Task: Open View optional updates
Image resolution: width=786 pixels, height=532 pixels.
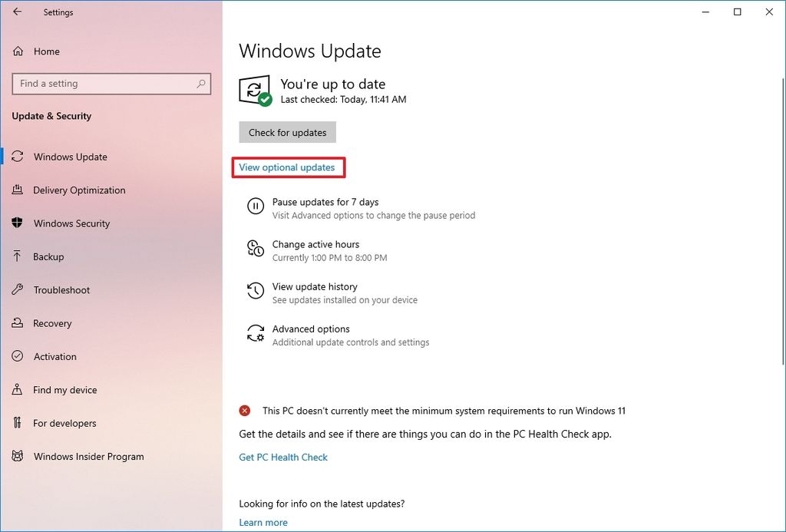Action: [289, 167]
